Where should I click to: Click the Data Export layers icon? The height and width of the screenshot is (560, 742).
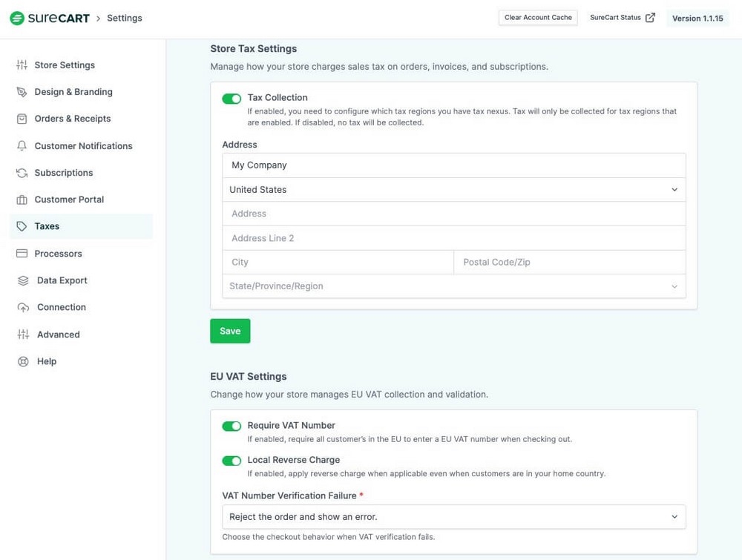click(x=23, y=280)
